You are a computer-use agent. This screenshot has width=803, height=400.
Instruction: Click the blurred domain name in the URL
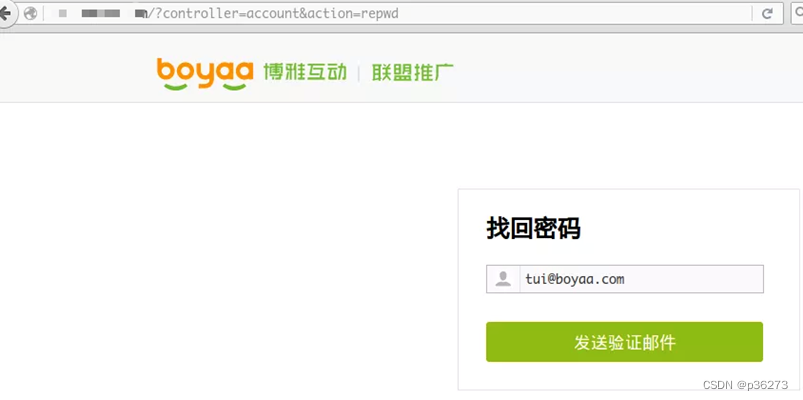click(113, 14)
